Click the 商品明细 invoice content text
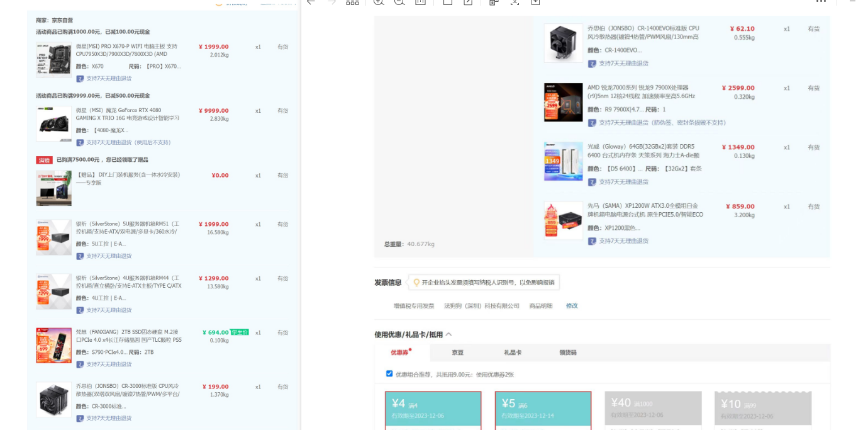This screenshot has height=430, width=868. [541, 306]
